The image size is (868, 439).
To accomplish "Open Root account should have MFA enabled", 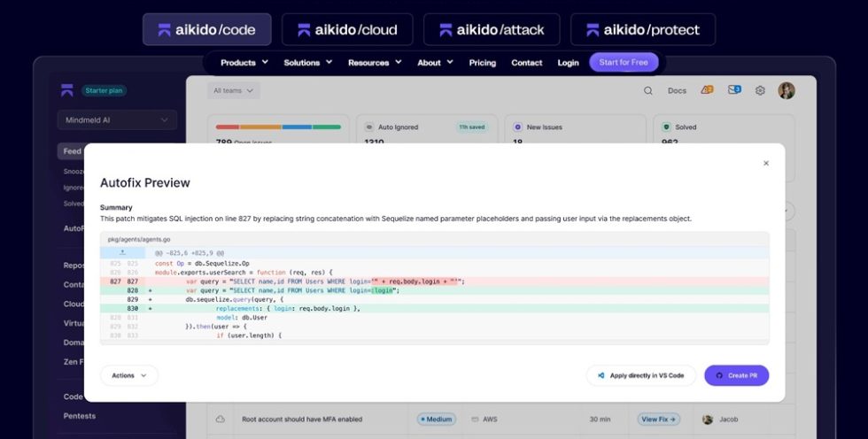I will coord(302,420).
